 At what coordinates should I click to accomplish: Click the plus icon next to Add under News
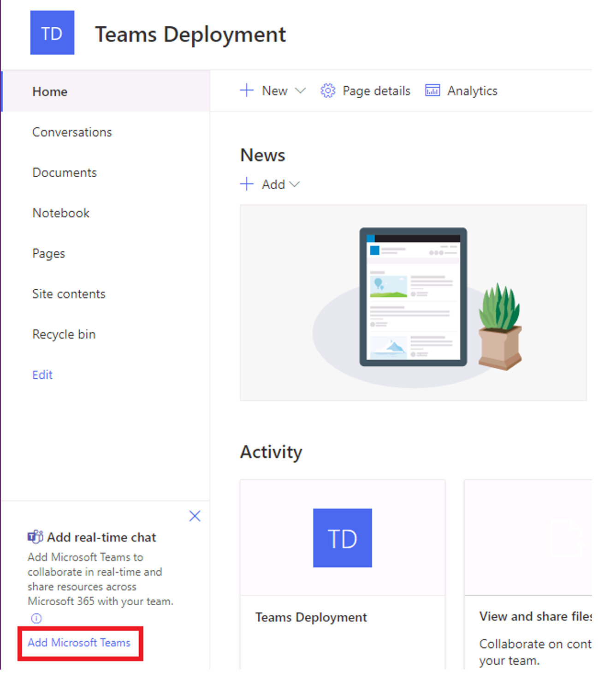(x=247, y=184)
